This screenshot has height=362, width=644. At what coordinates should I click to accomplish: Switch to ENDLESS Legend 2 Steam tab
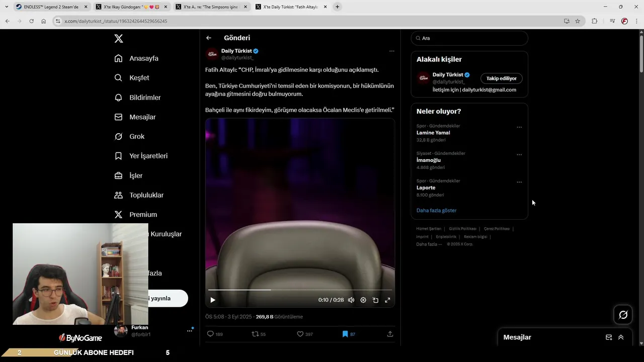[51, 7]
